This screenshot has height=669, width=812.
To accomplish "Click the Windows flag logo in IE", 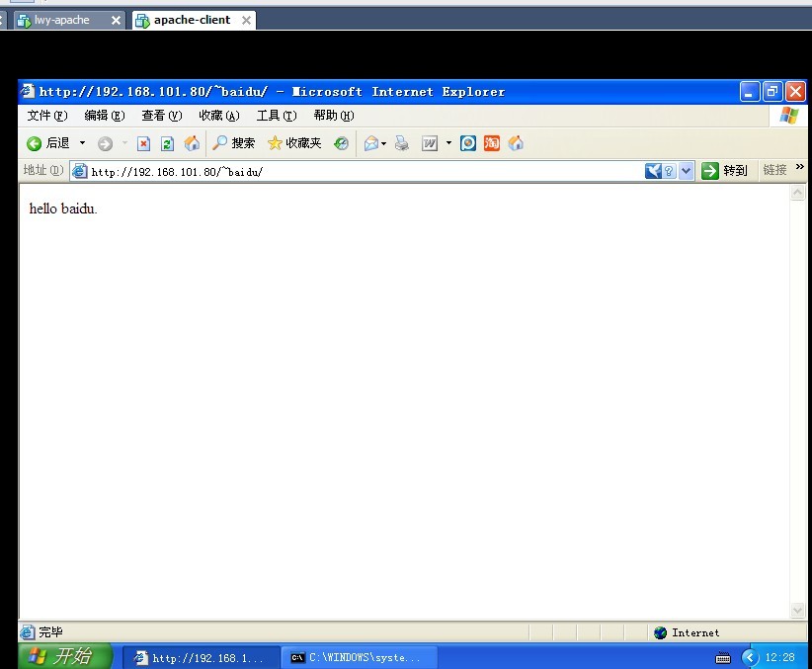I will [788, 115].
